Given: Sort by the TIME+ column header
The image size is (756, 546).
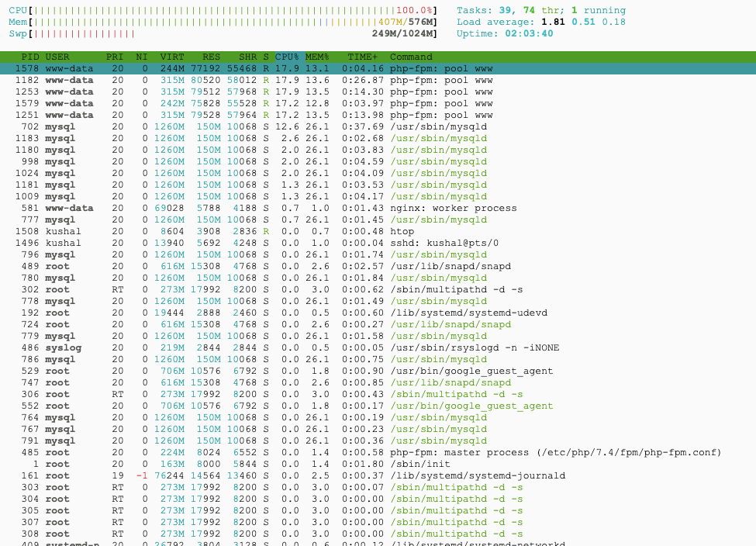Looking at the screenshot, I should click(363, 57).
